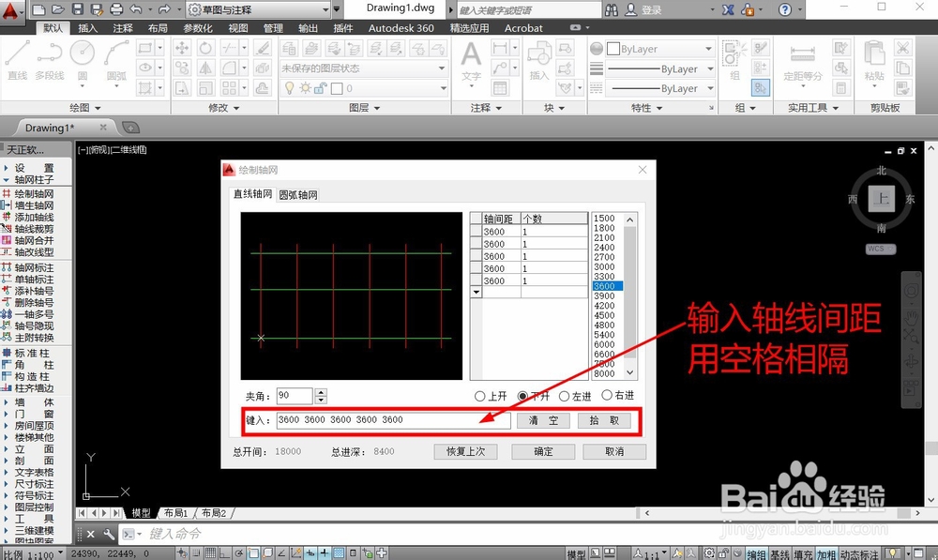Viewport: 938px width, 560px height.
Task: Click the New file icon in quick access toolbar
Action: (x=38, y=9)
